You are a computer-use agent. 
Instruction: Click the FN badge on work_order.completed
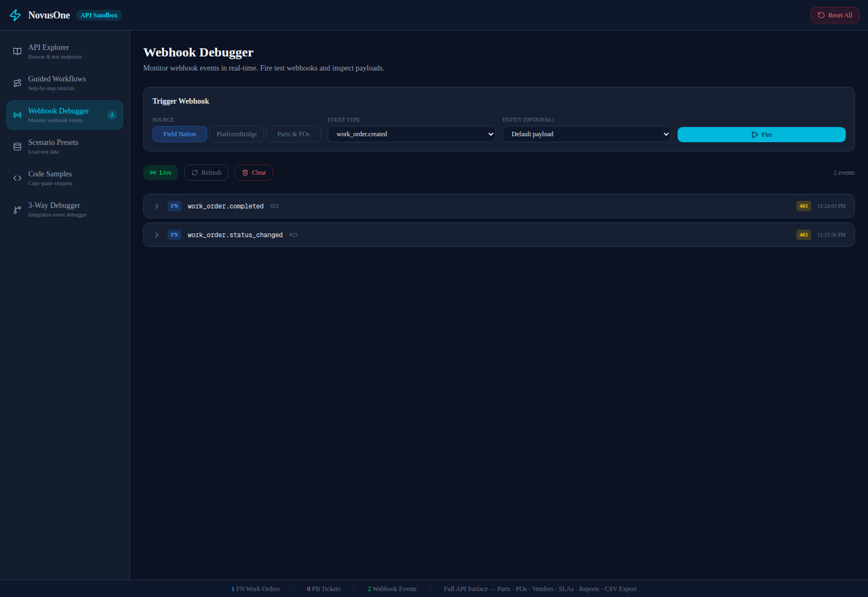[174, 206]
